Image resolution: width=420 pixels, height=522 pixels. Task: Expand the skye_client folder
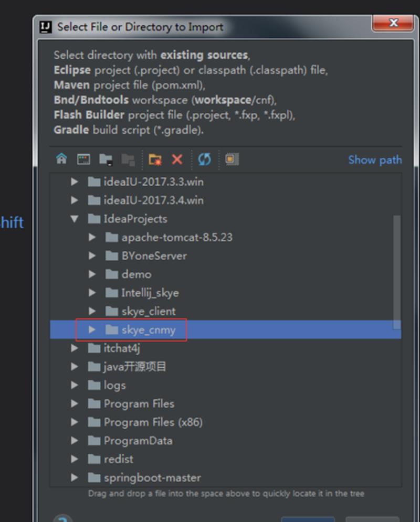click(x=92, y=311)
